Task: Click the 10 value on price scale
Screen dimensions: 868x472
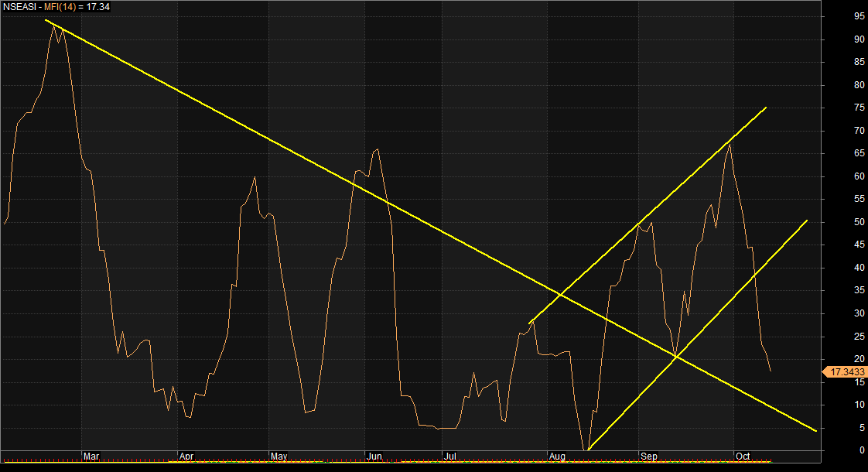Action: (859, 405)
